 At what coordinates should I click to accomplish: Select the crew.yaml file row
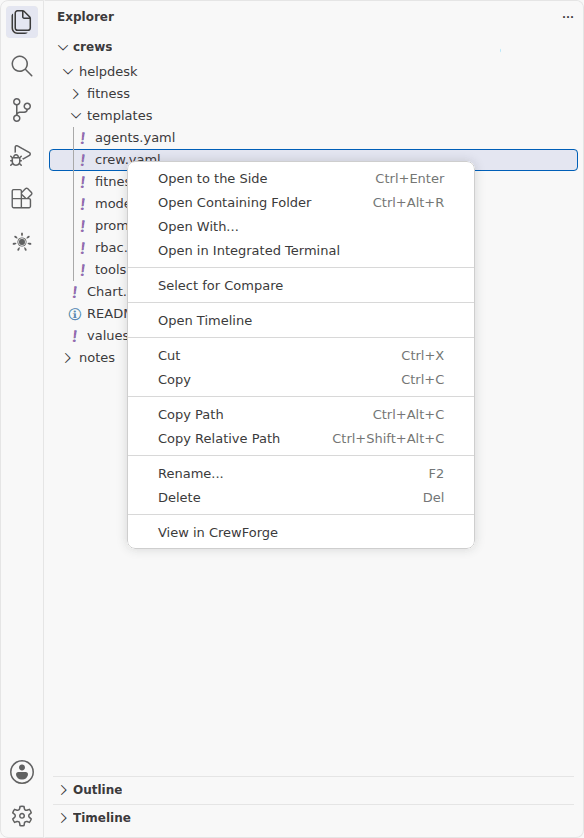coord(313,160)
